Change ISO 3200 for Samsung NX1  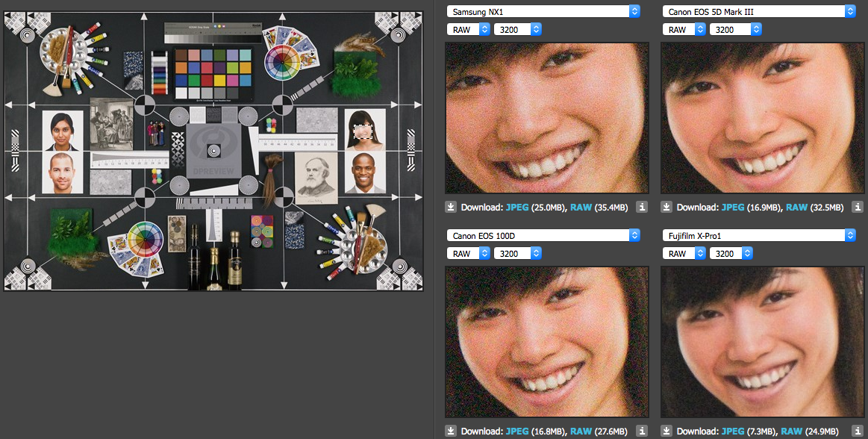pyautogui.click(x=517, y=30)
